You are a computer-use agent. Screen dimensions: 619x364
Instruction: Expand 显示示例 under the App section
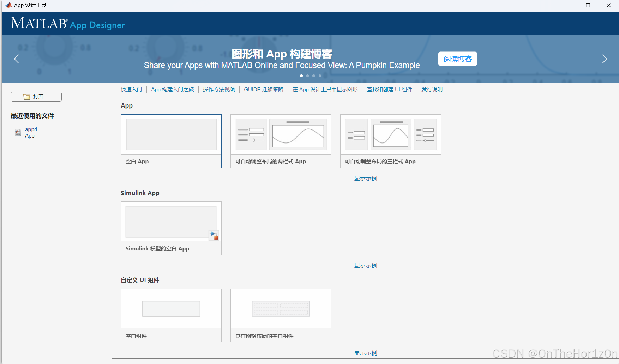pos(366,178)
